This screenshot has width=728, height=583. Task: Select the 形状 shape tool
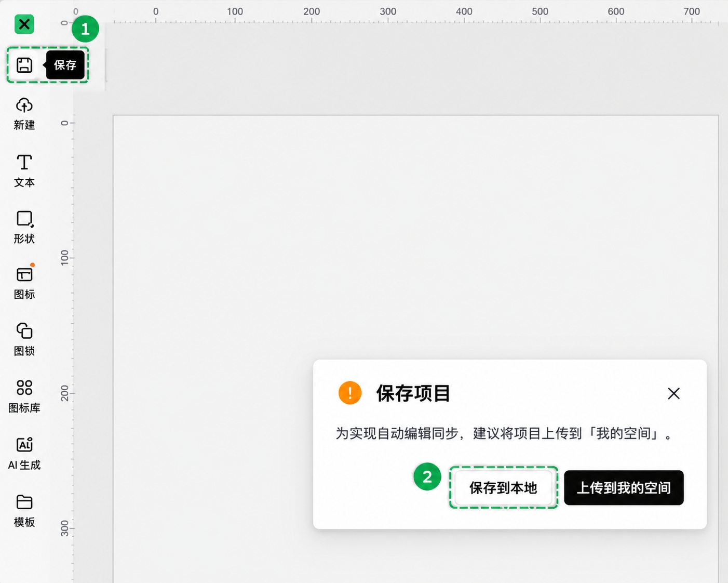pos(24,228)
